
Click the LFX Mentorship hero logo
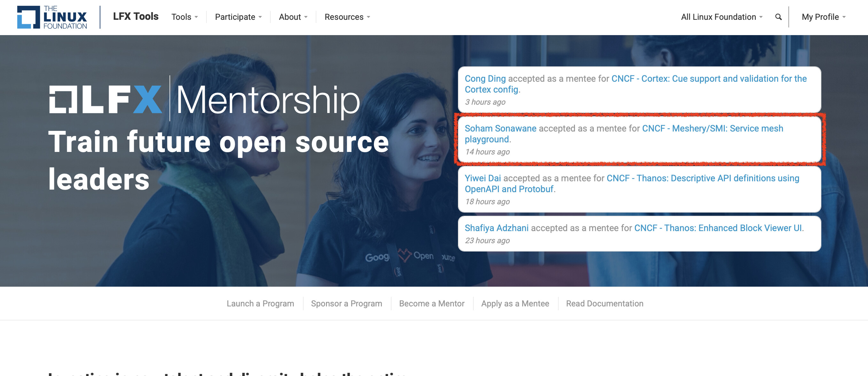point(205,99)
